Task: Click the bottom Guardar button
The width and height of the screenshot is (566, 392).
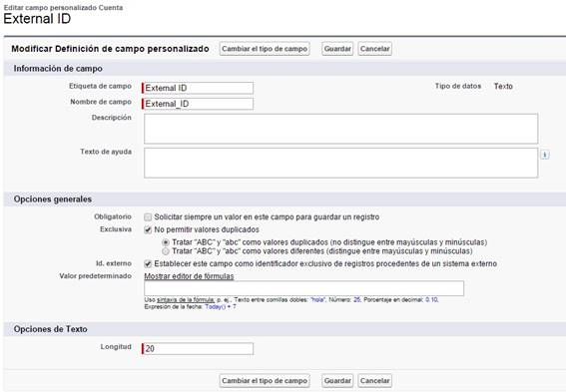Action: (x=337, y=380)
